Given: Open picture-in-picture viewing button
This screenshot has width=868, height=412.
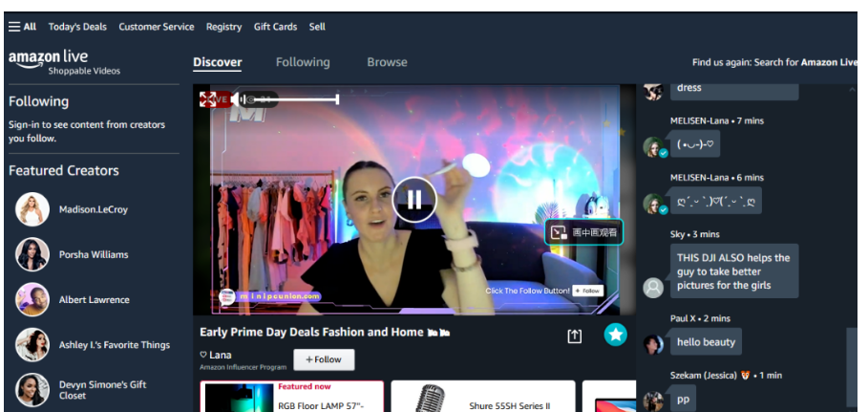Looking at the screenshot, I should pyautogui.click(x=584, y=232).
